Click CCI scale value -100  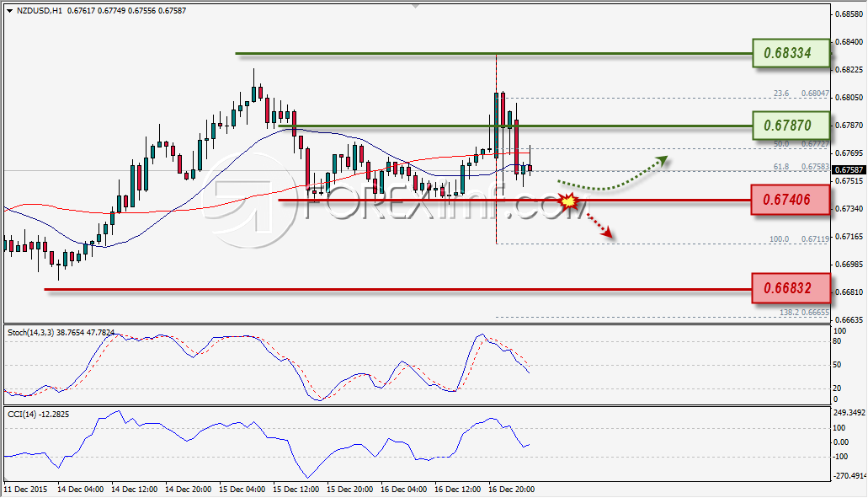click(x=840, y=457)
